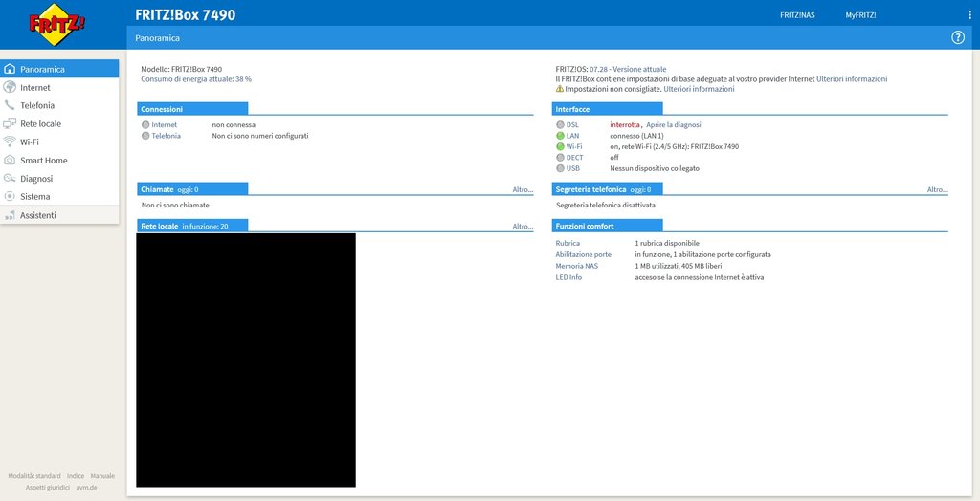Click Altro... in Segreteria telefonica section
This screenshot has height=501, width=980.
click(x=937, y=189)
